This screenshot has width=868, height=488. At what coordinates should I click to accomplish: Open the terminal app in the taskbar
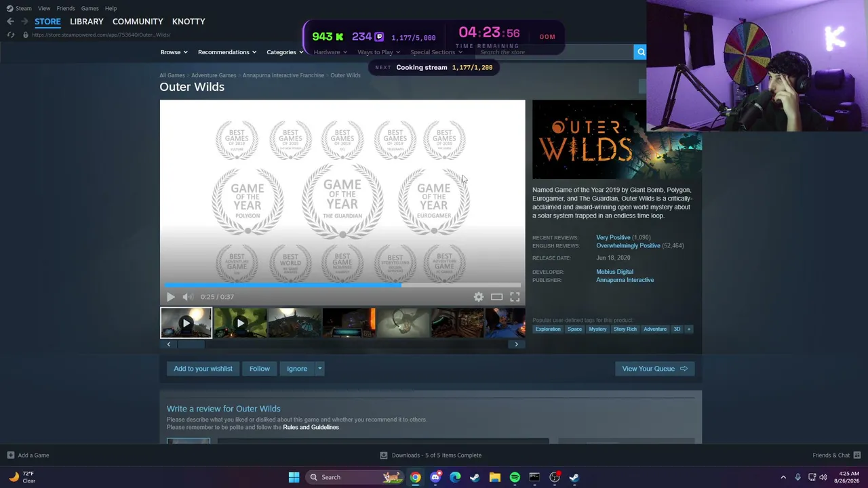pos(534,477)
